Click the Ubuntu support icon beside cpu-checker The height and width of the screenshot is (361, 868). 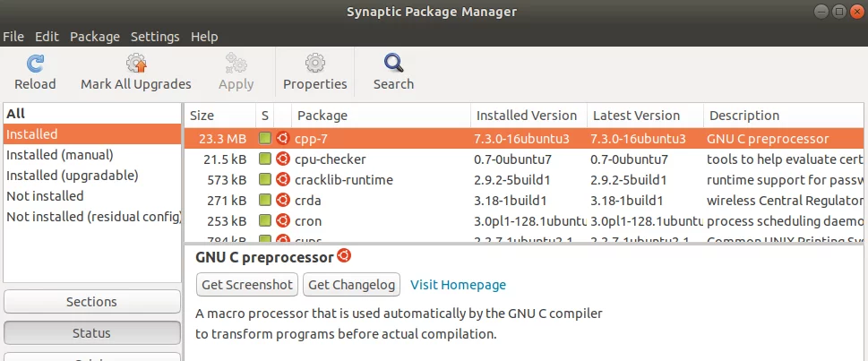click(282, 159)
